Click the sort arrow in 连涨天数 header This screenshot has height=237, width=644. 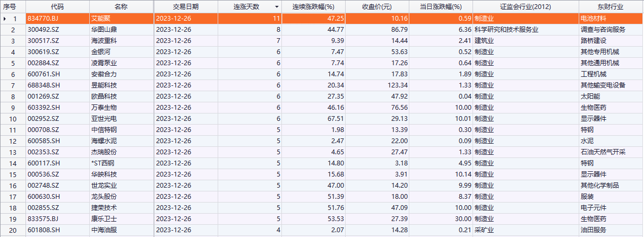coord(277,7)
